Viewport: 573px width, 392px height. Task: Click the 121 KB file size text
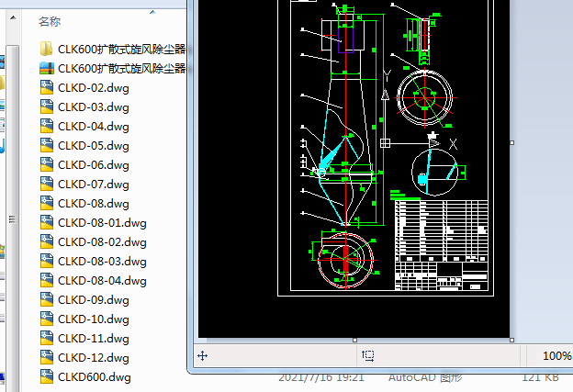540,377
